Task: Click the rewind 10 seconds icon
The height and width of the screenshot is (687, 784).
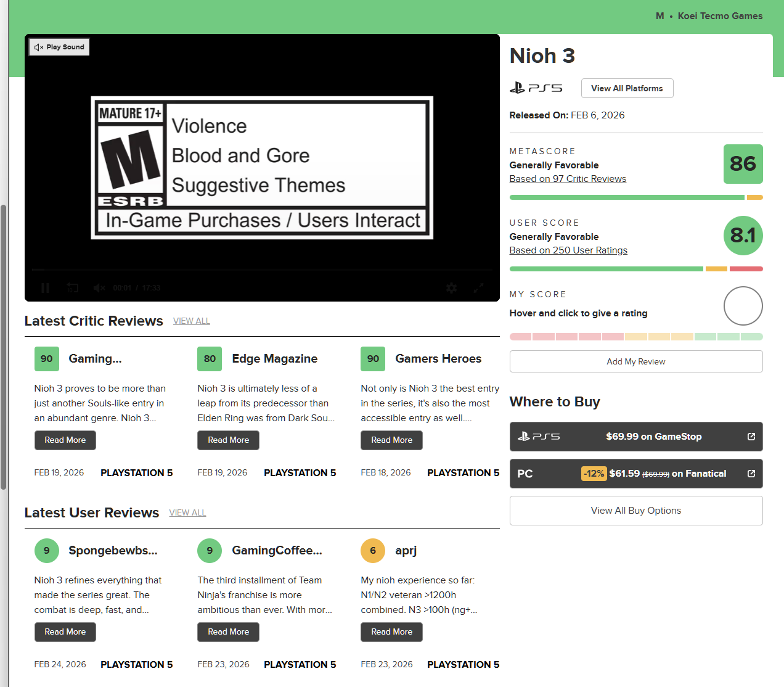Action: (x=73, y=288)
